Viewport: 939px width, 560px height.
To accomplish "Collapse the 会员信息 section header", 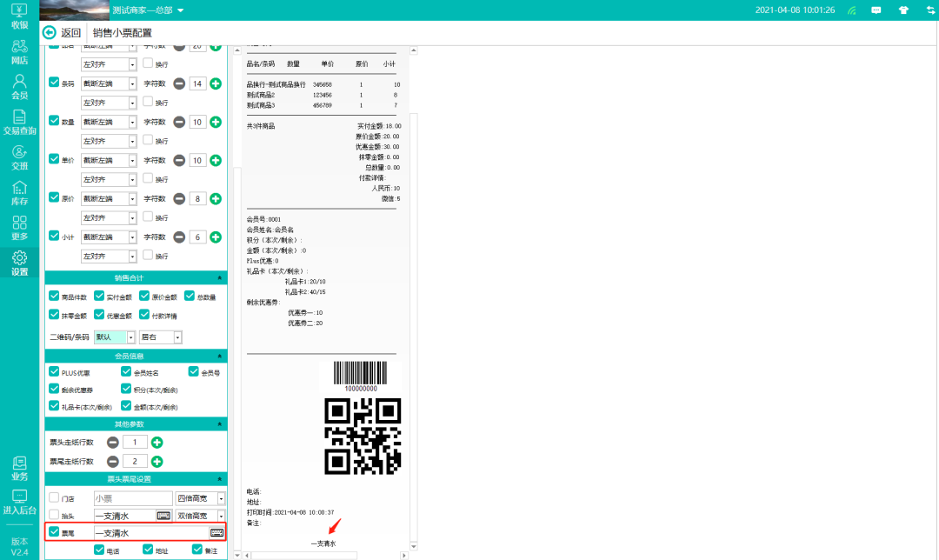I will click(x=135, y=356).
